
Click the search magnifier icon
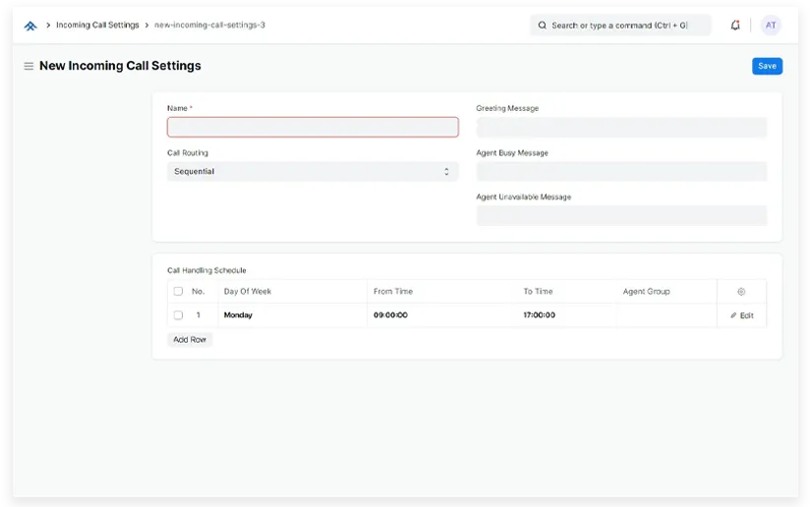[543, 26]
